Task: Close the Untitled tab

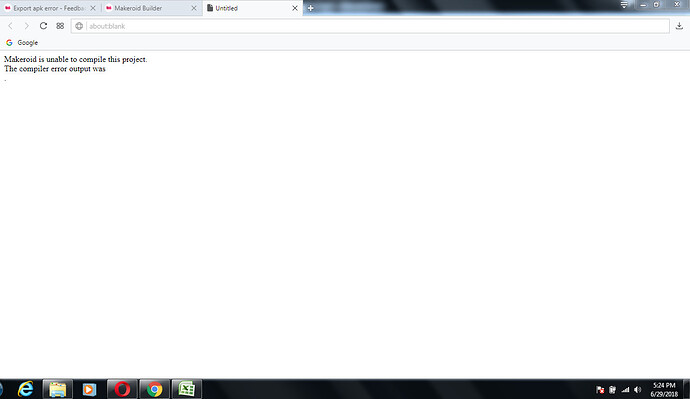Action: (x=295, y=8)
